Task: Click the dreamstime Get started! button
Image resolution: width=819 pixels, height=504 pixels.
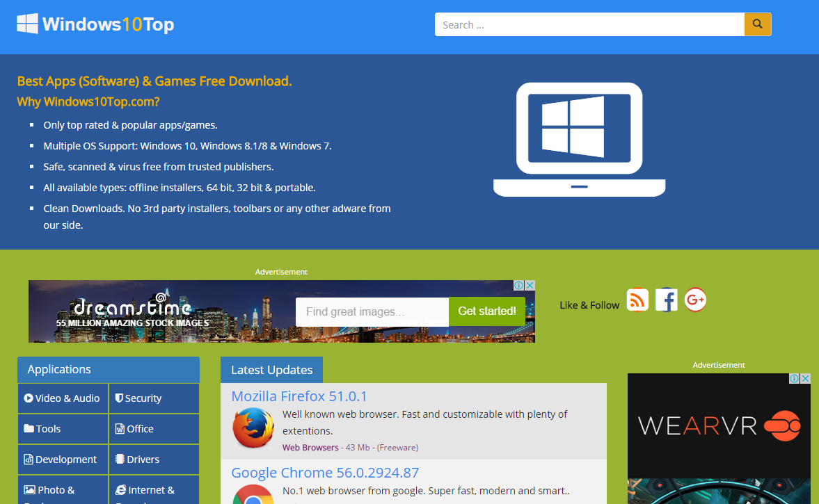Action: coord(487,311)
